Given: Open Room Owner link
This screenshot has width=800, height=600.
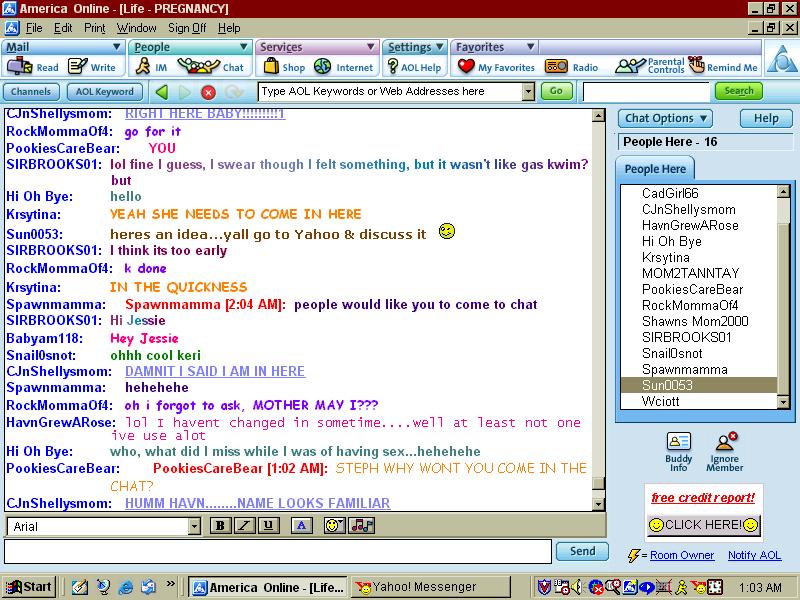Looking at the screenshot, I should [682, 555].
